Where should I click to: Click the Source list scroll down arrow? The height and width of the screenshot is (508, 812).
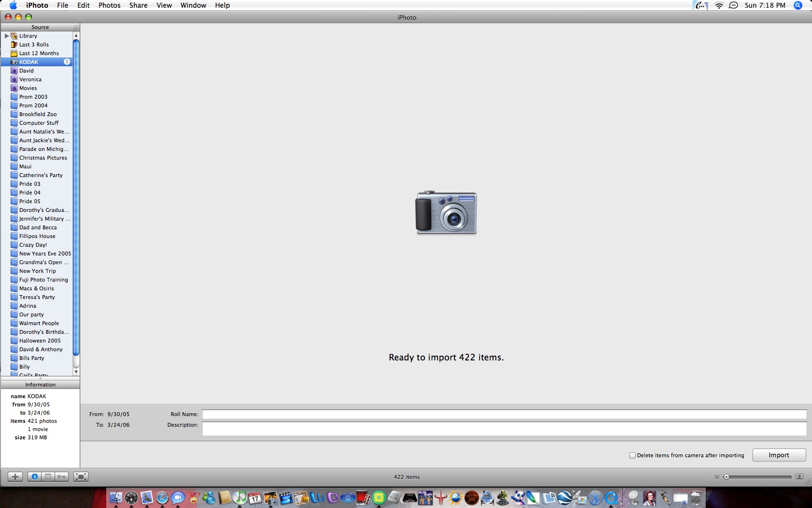point(76,372)
